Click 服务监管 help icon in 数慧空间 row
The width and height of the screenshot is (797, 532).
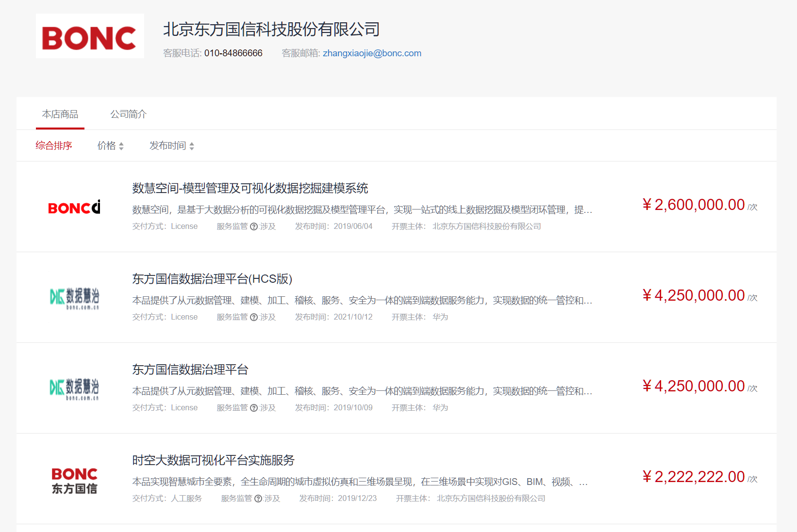click(x=254, y=226)
